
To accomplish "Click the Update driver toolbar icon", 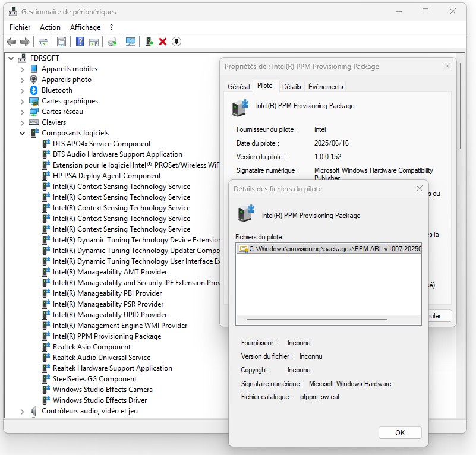I will pyautogui.click(x=149, y=42).
